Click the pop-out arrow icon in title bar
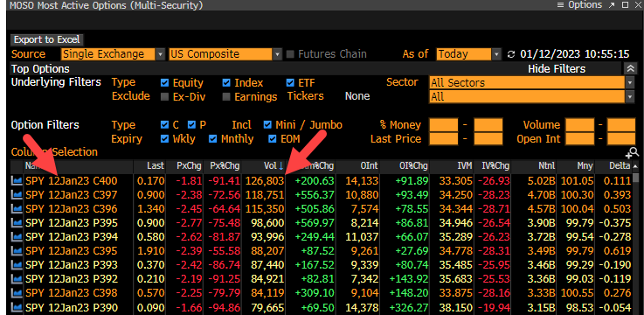Image resolution: width=644 pixels, height=315 pixels. pos(612,5)
